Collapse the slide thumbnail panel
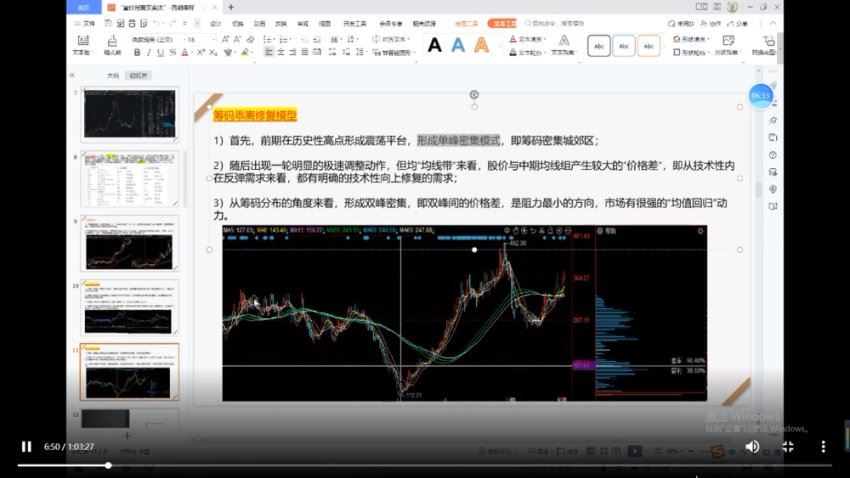This screenshot has width=850, height=478. (x=72, y=75)
